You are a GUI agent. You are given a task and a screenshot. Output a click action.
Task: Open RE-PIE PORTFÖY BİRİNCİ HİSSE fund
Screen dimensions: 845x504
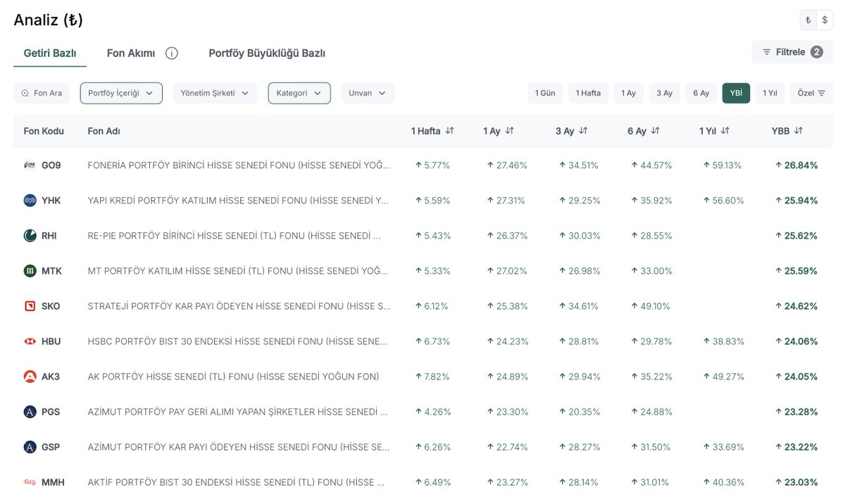coord(234,236)
